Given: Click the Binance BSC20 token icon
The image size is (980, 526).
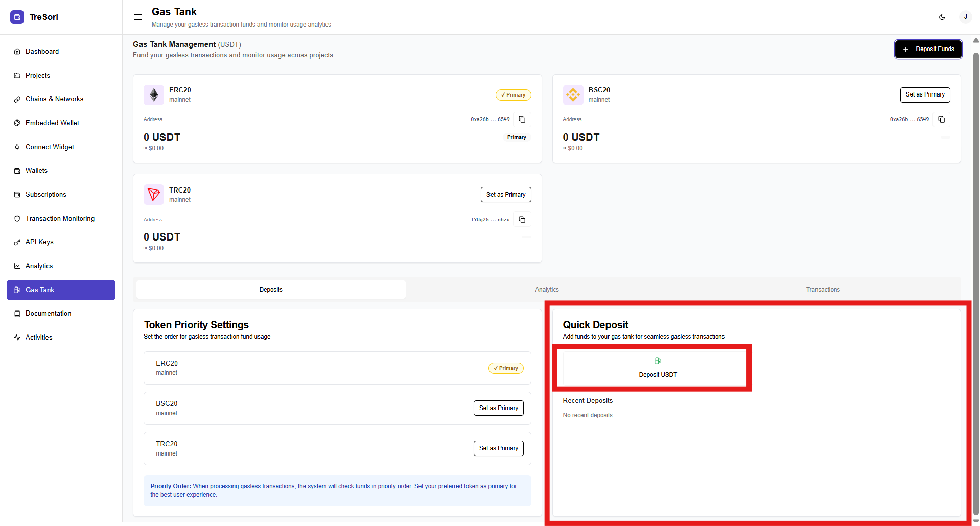Looking at the screenshot, I should pyautogui.click(x=573, y=95).
